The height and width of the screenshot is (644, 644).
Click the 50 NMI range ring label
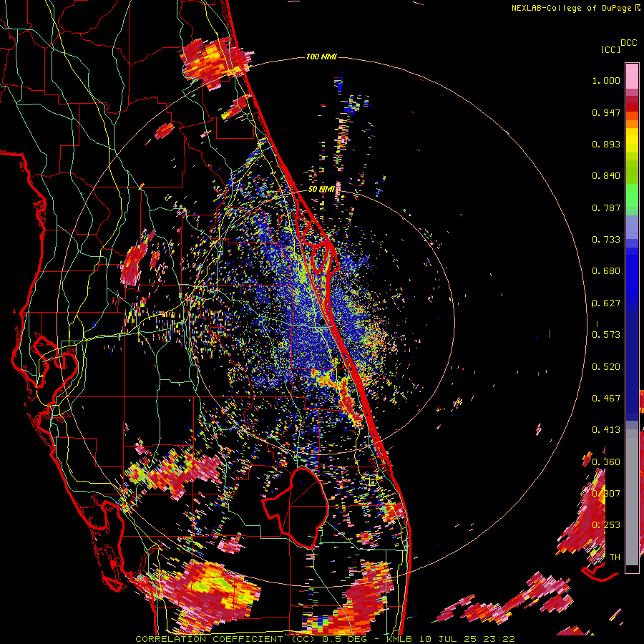[x=321, y=190]
